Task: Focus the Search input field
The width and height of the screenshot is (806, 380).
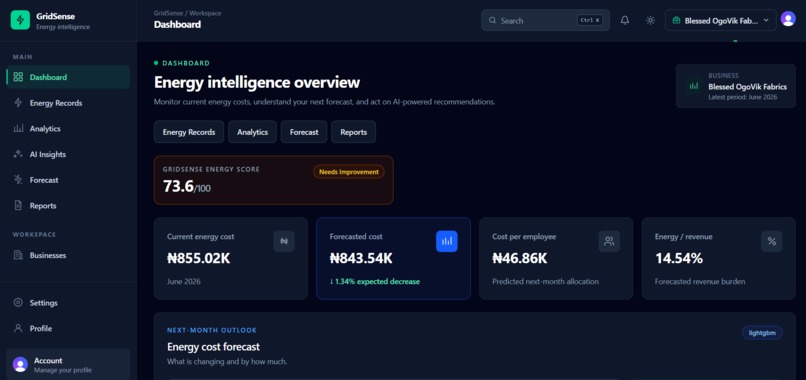Action: point(545,21)
